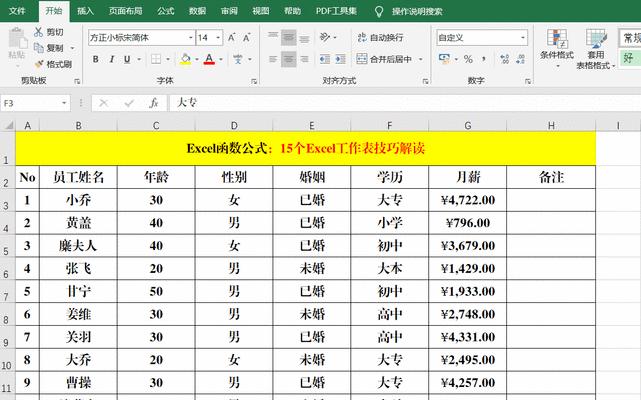Click Decrease Decimal icon
Viewport: 641px width, 400px height.
520,59
